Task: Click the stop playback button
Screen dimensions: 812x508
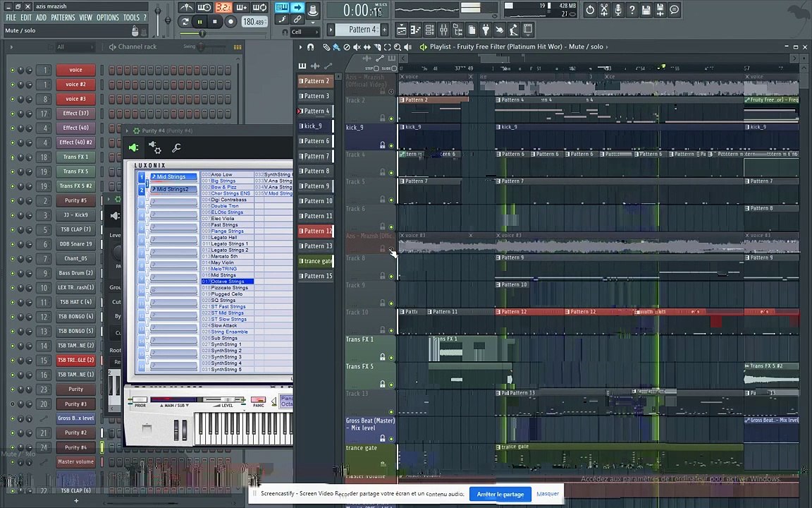Action: [x=215, y=22]
